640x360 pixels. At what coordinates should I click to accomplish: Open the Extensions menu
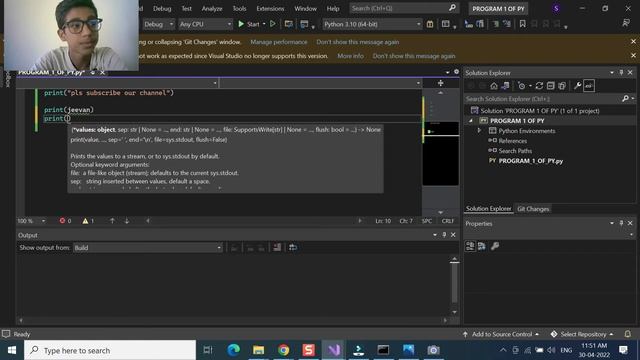pos(270,9)
